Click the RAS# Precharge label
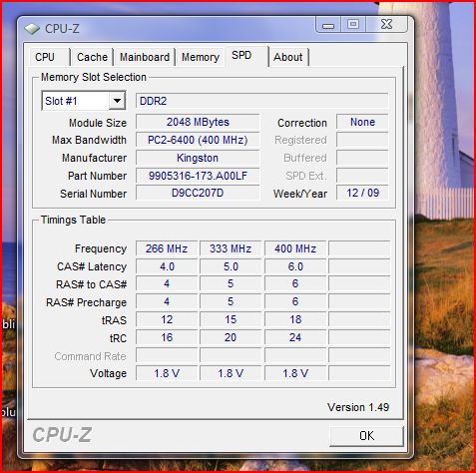The image size is (476, 473). [86, 302]
